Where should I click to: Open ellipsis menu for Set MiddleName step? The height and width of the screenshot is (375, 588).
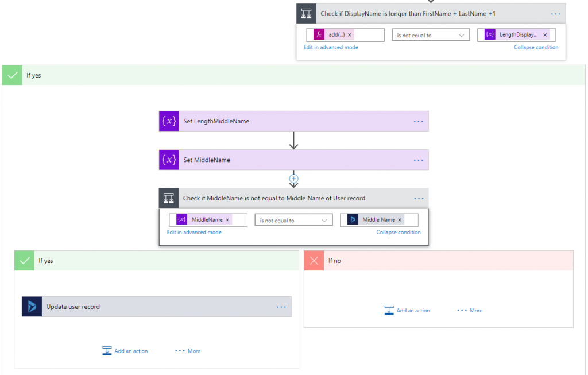tap(418, 160)
